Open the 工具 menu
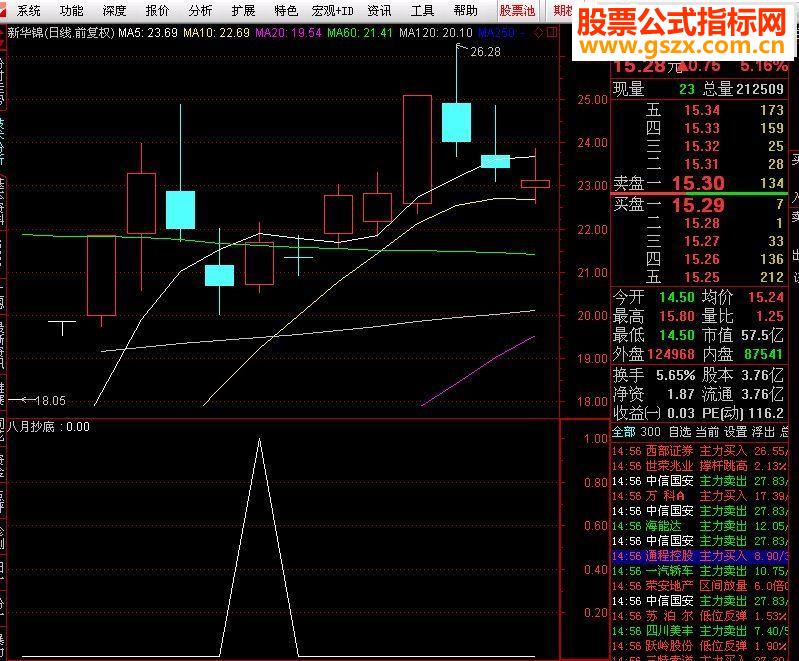 click(x=422, y=10)
